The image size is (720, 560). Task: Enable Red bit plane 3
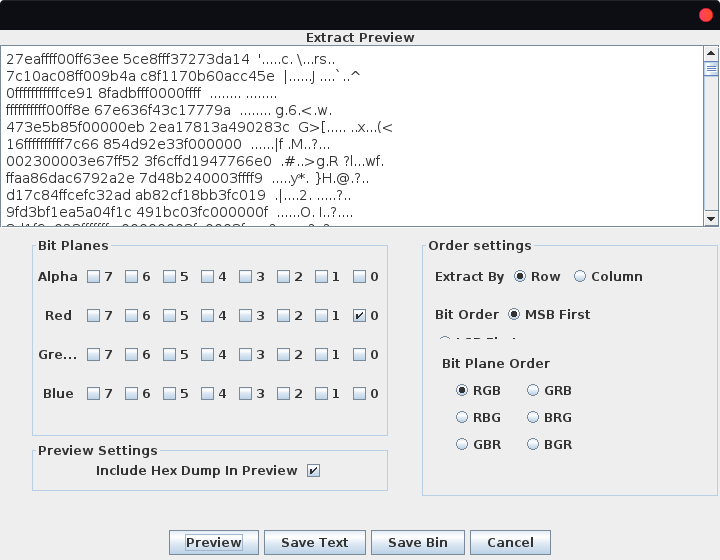click(246, 315)
